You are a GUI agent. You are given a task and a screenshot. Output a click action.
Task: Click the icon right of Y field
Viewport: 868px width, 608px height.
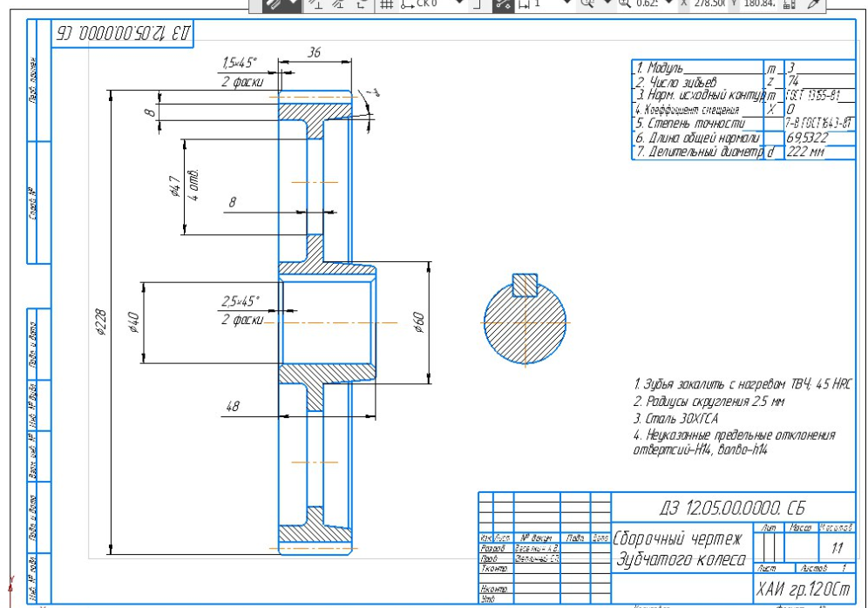point(790,3)
